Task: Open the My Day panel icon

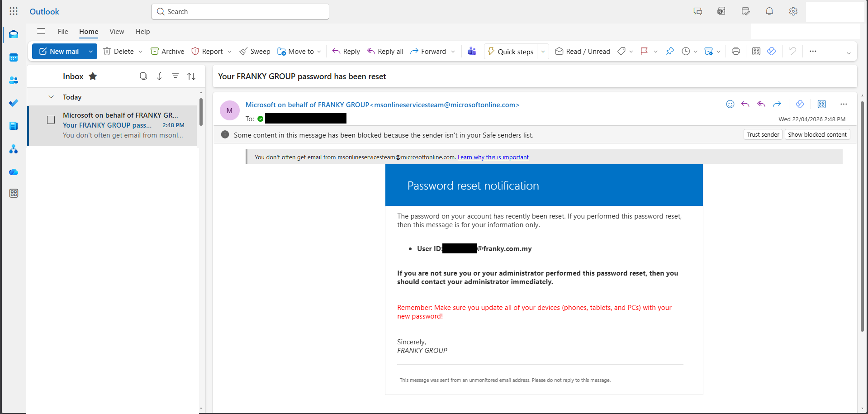Action: (x=746, y=11)
